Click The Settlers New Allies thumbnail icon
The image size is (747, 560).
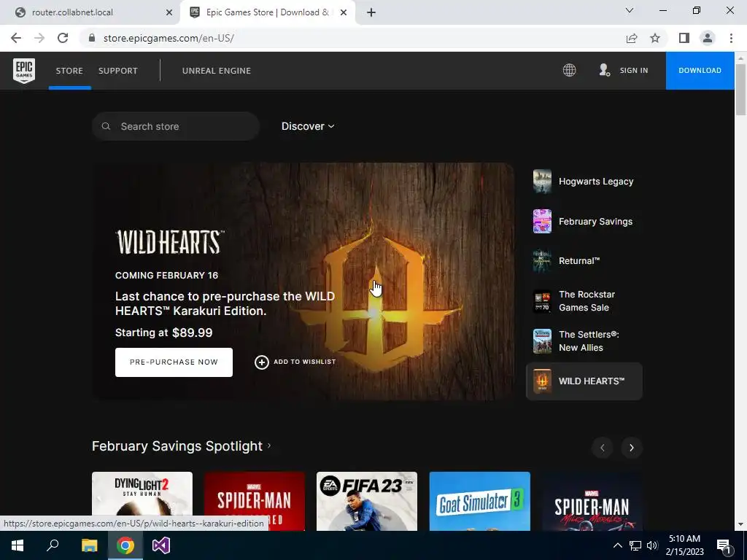[542, 341]
